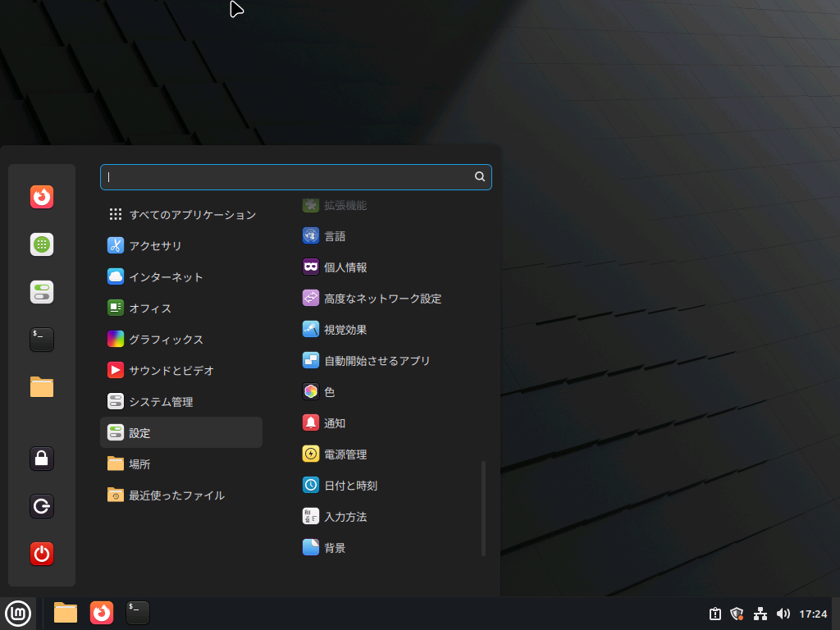Open Firefox from the menu favorites sidebar
Viewport: 840px width, 630px height.
(42, 197)
